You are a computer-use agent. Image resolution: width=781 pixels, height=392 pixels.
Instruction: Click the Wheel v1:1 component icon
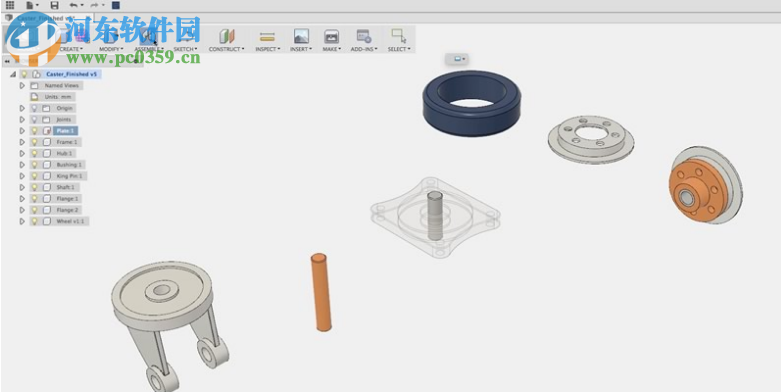(47, 221)
